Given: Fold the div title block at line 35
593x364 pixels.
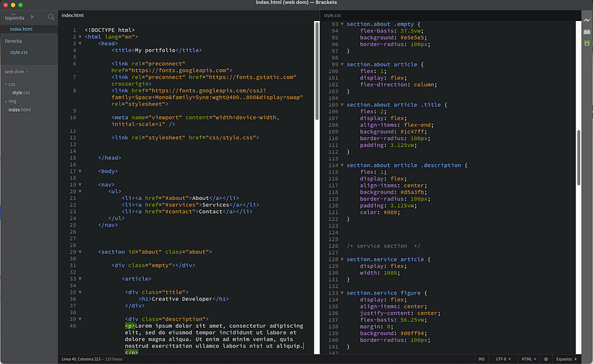Looking at the screenshot, I should [80, 292].
